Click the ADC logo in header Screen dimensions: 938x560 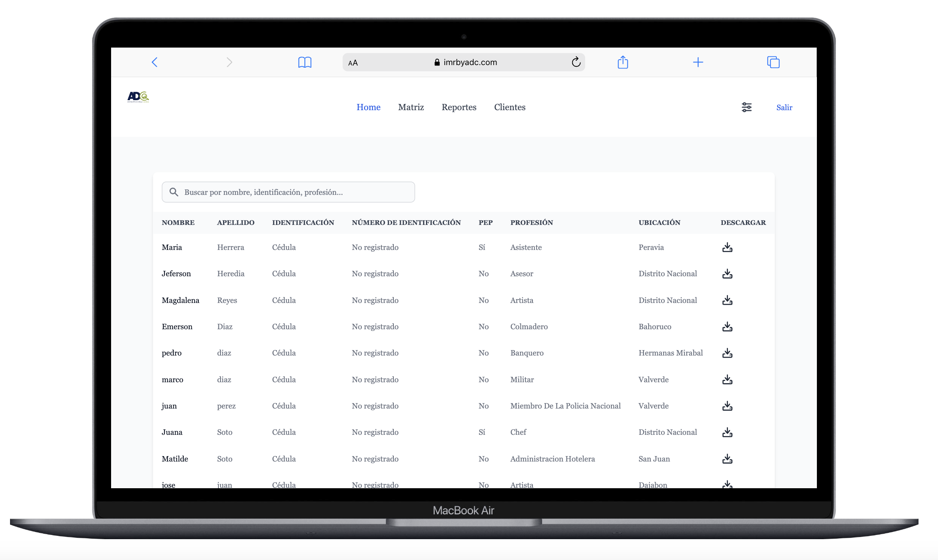[x=138, y=97]
